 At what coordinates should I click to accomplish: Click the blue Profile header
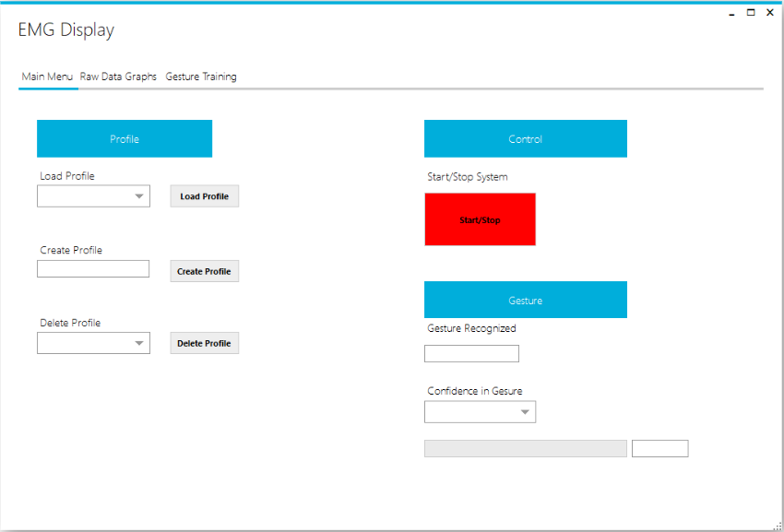125,139
